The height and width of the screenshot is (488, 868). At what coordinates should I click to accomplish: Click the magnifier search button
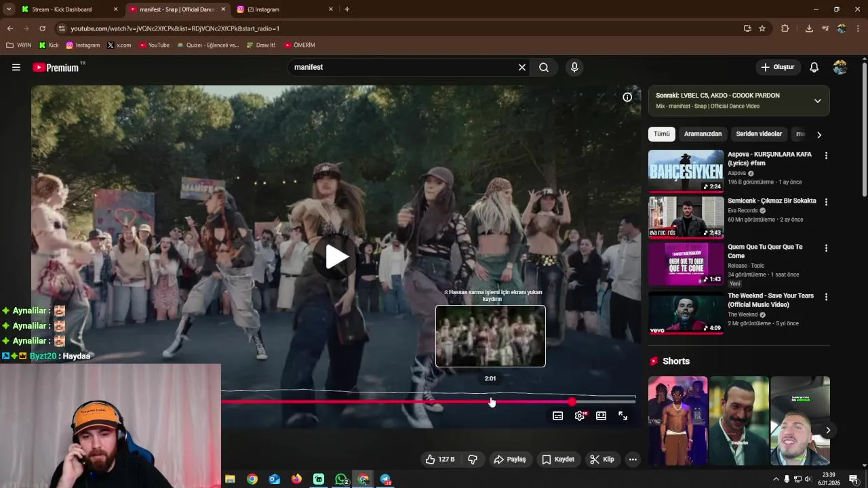(544, 67)
